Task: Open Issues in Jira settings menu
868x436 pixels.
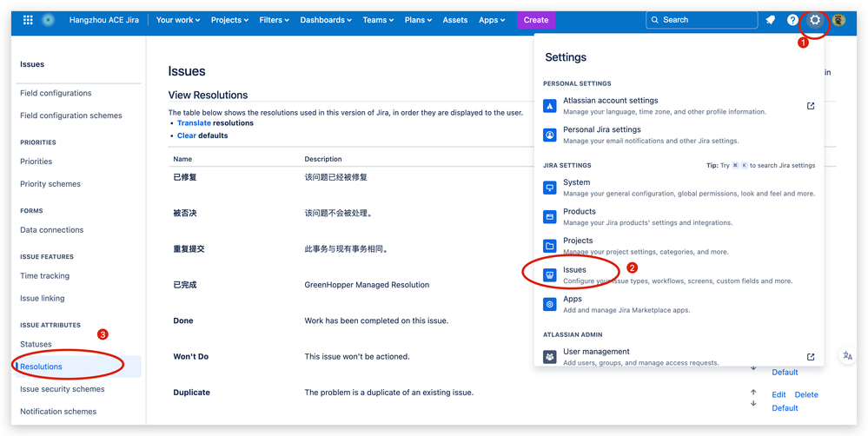Action: 679,275
